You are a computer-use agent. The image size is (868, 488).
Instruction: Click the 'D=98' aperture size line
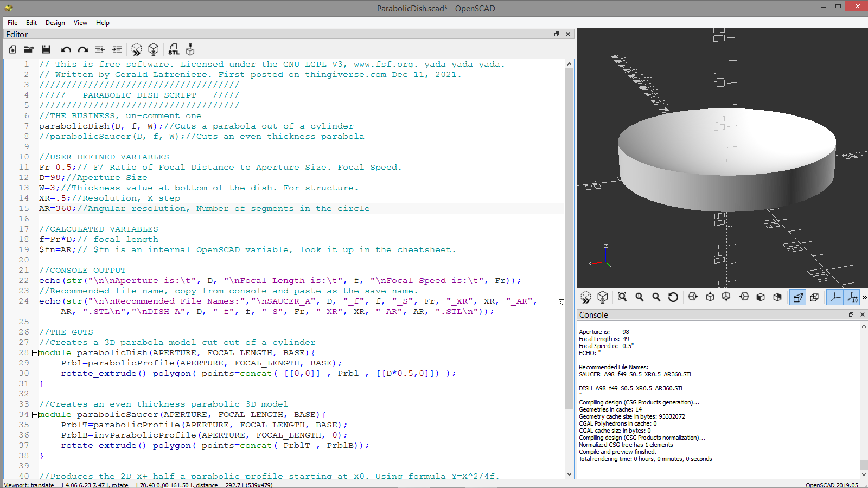click(x=93, y=178)
